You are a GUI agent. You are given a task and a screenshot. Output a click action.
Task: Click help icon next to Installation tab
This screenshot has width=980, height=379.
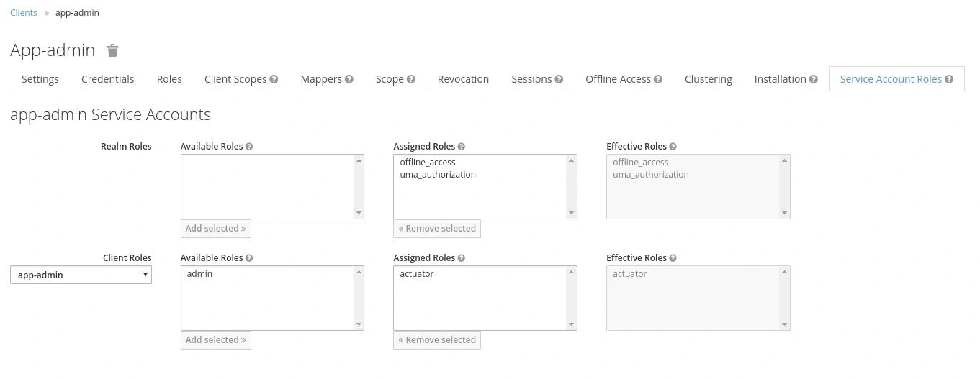pos(814,79)
